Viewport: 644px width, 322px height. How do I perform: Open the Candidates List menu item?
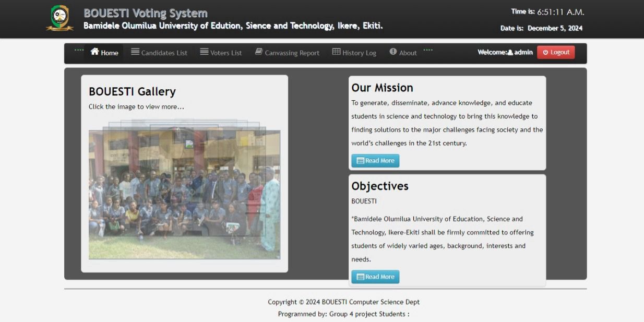pyautogui.click(x=164, y=53)
